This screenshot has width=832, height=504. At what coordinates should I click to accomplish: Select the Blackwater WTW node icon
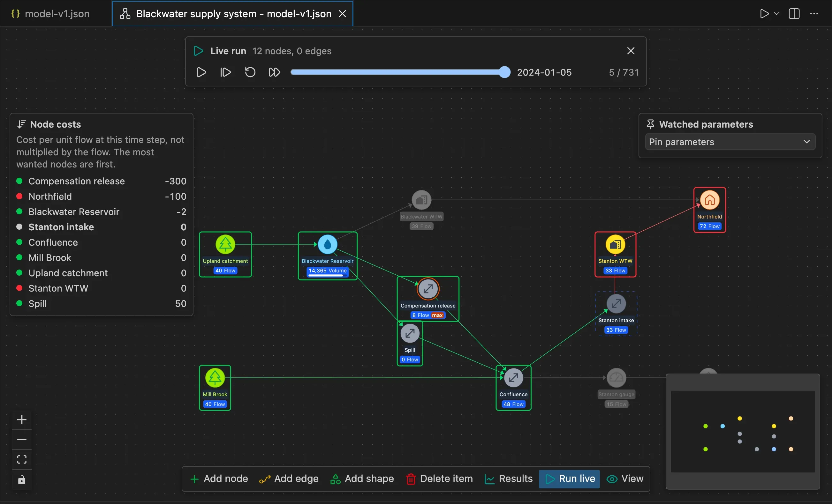[x=421, y=200]
